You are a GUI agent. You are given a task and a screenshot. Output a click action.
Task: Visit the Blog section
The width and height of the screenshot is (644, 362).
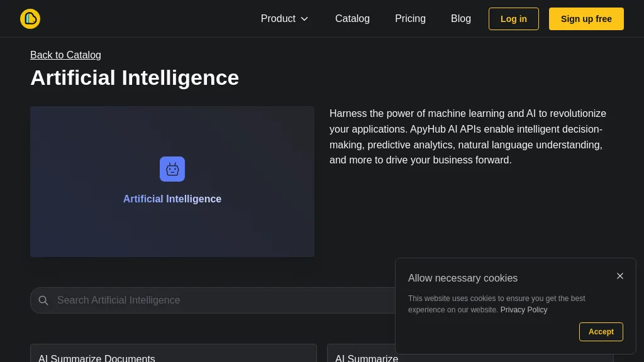coord(461,19)
